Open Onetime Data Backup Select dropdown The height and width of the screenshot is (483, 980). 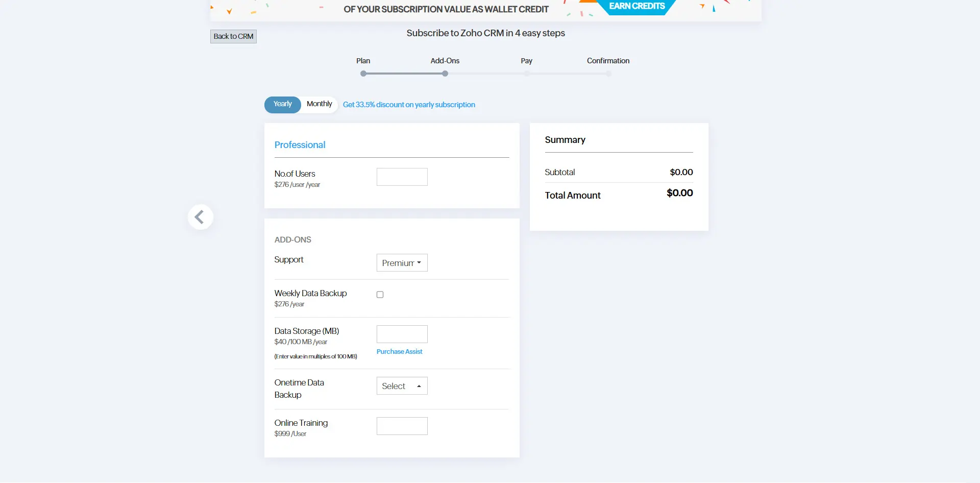(x=402, y=386)
